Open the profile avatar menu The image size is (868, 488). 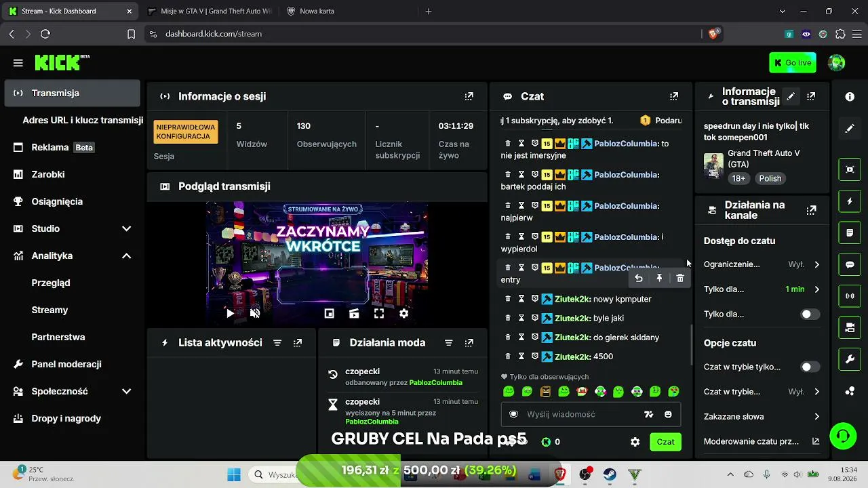[x=837, y=63]
